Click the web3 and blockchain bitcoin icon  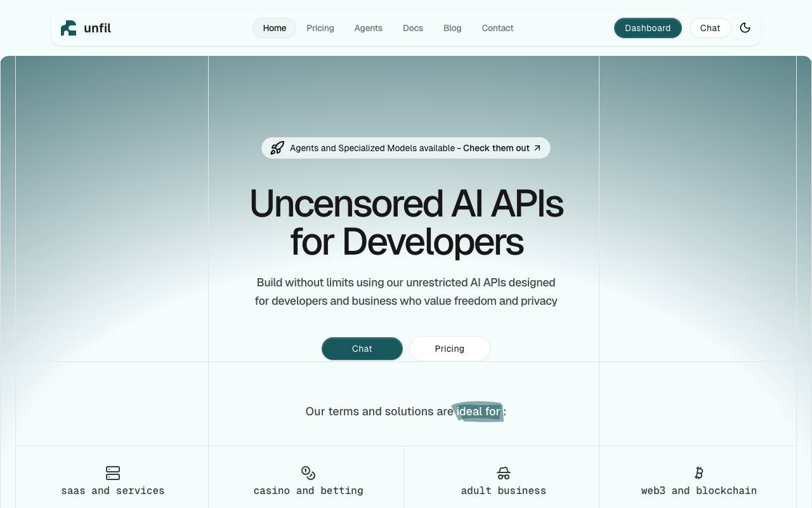[699, 473]
